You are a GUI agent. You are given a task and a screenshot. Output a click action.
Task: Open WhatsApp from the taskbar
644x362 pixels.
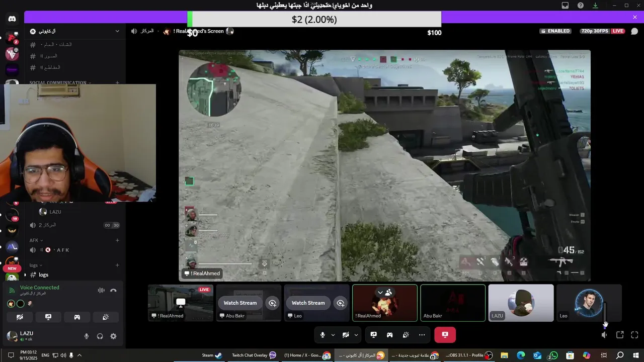(x=553, y=355)
